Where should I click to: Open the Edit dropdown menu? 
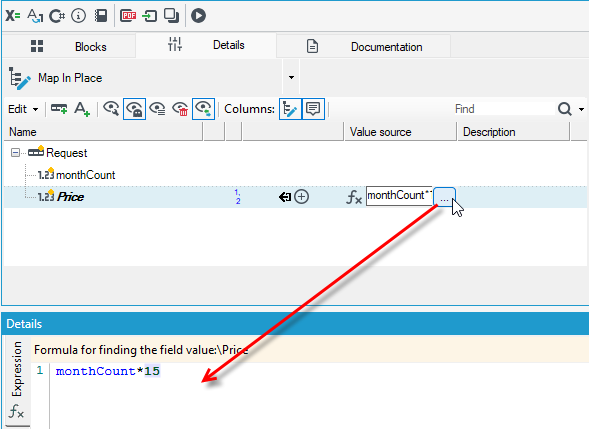(23, 109)
